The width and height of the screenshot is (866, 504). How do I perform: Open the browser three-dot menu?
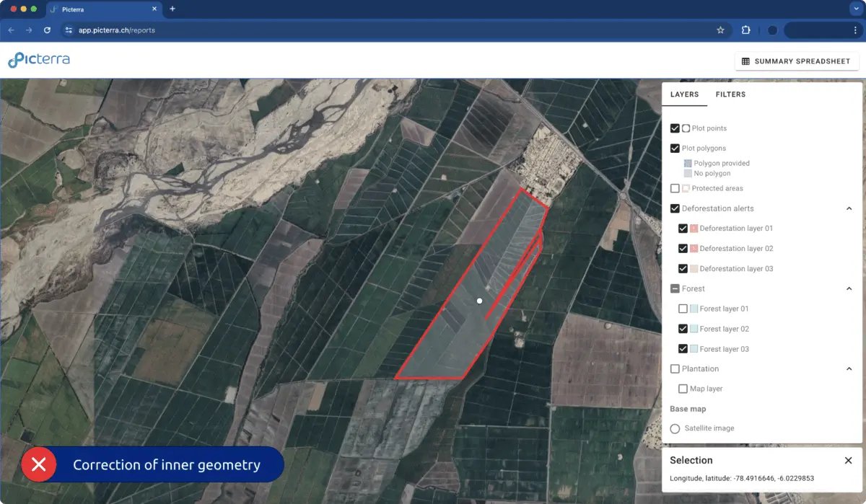click(854, 30)
